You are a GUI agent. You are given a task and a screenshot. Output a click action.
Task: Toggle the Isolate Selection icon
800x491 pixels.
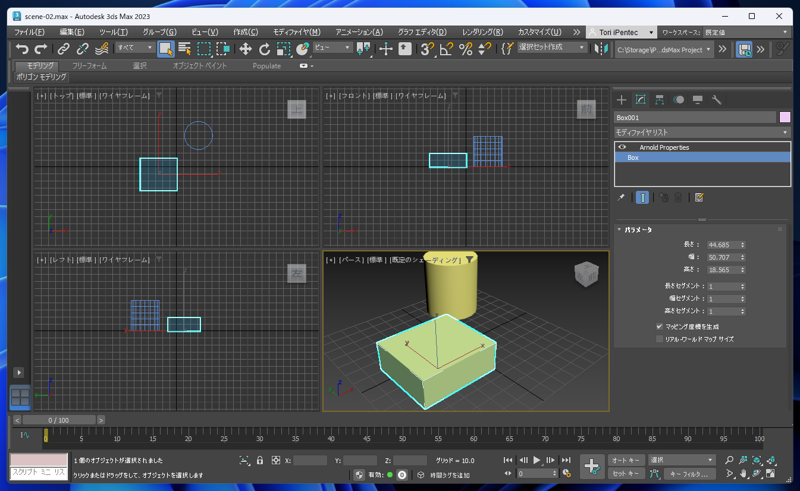pyautogui.click(x=244, y=460)
